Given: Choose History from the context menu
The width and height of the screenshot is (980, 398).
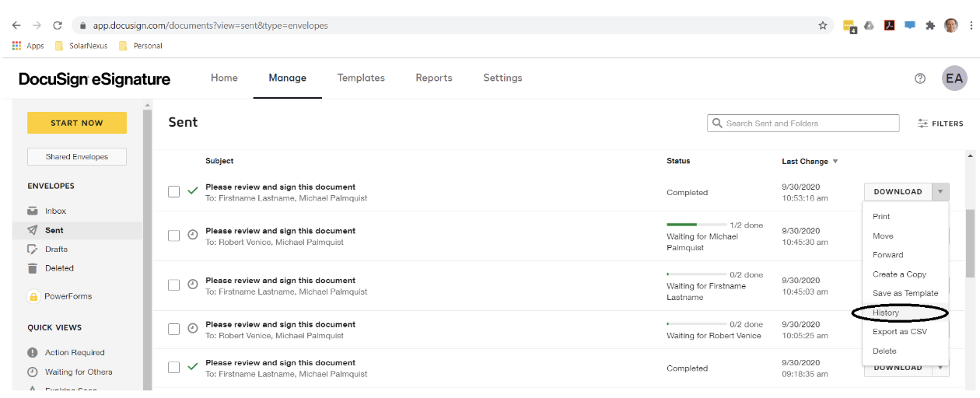Looking at the screenshot, I should tap(886, 312).
